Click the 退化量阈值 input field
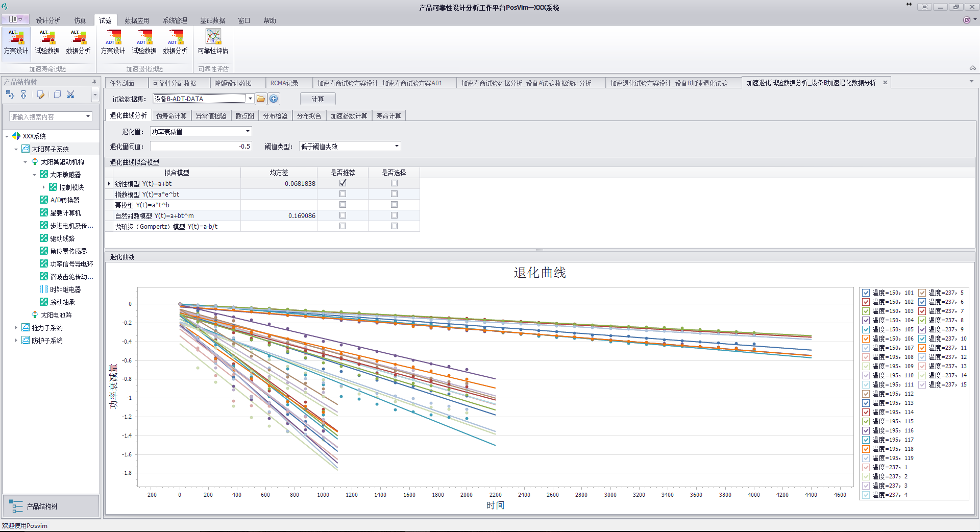The image size is (980, 532). coord(201,147)
